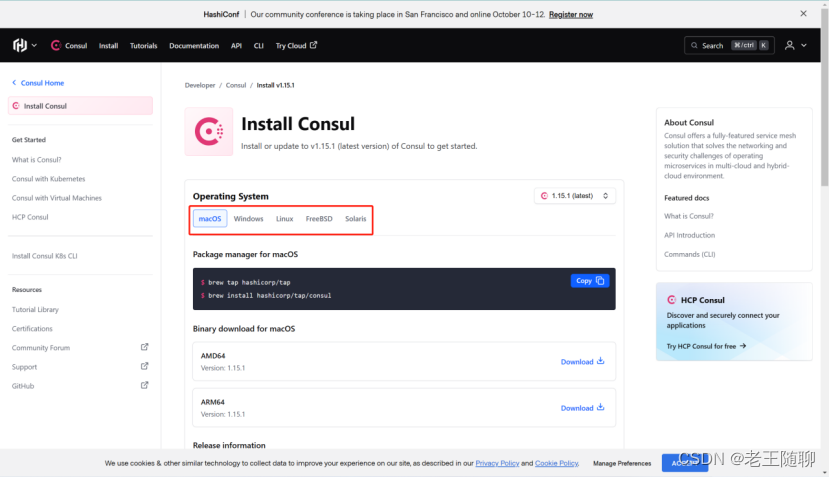This screenshot has height=477, width=830.
Task: Select Install Consul in sidebar
Action: click(80, 106)
